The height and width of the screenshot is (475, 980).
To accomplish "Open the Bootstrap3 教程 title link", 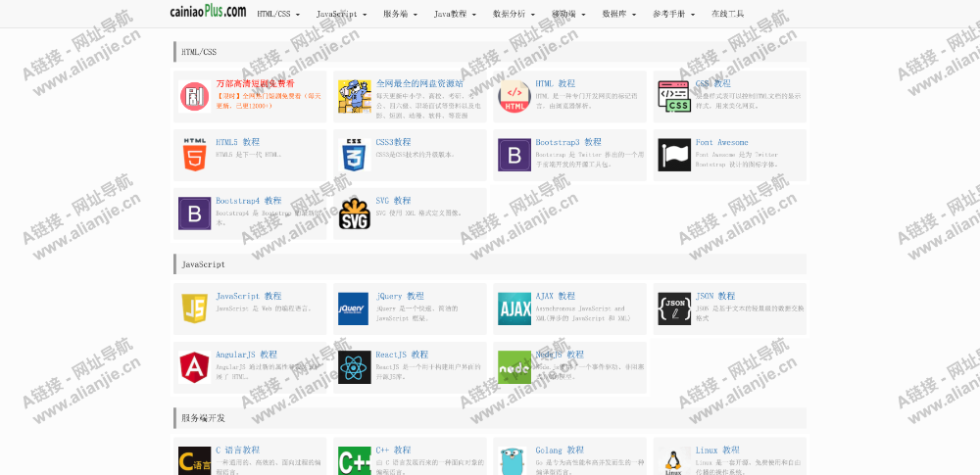I will (x=568, y=143).
